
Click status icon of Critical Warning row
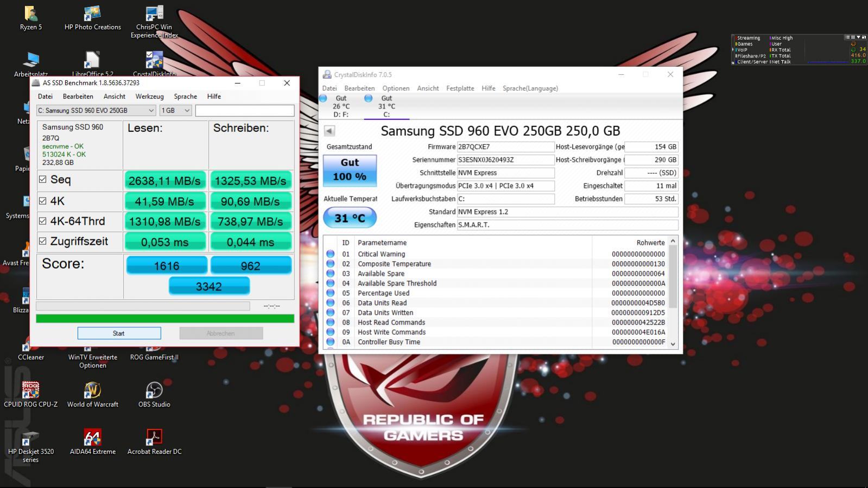(x=330, y=254)
